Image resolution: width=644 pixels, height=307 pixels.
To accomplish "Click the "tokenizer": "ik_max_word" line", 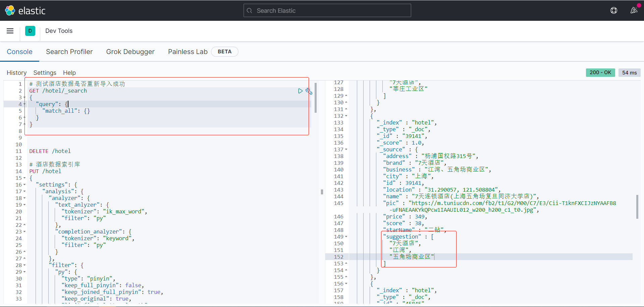I will 104,211.
